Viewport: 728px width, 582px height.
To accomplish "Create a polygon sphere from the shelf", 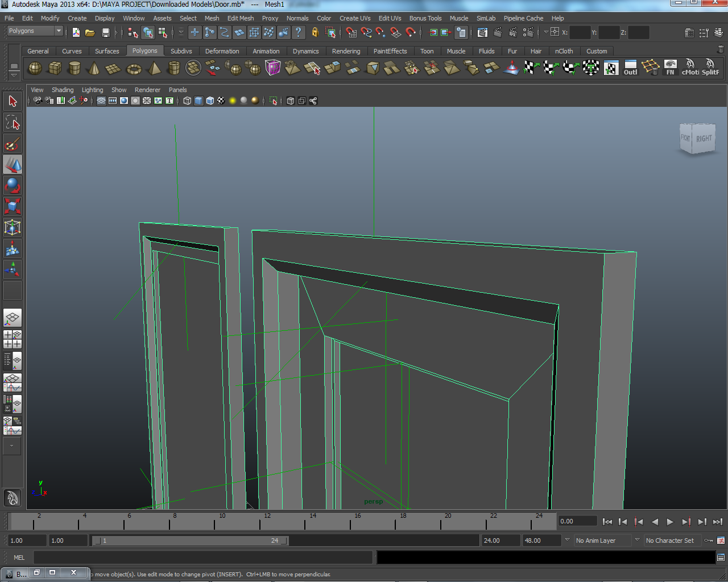I will click(35, 69).
